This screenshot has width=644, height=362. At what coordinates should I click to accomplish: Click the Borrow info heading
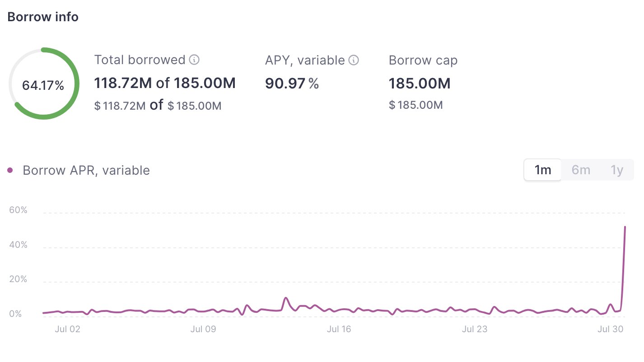(x=43, y=17)
